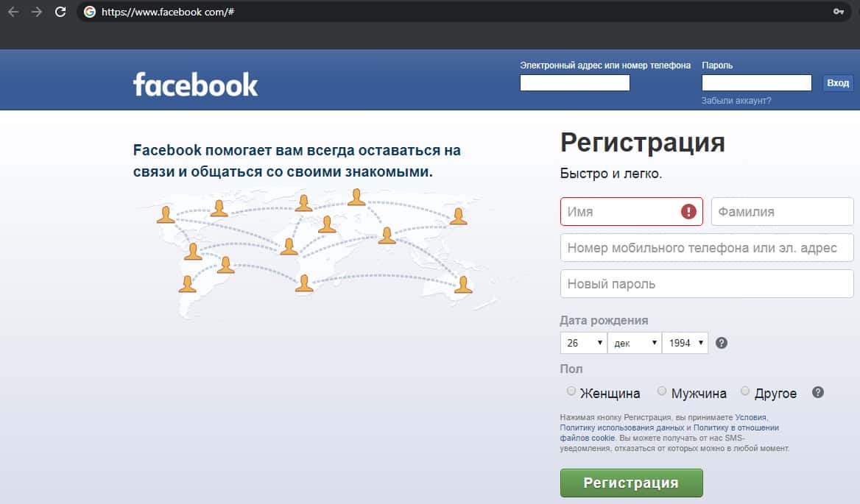Open the birth day dropdown showing 26
Image resolution: width=860 pixels, height=504 pixels.
click(x=584, y=343)
